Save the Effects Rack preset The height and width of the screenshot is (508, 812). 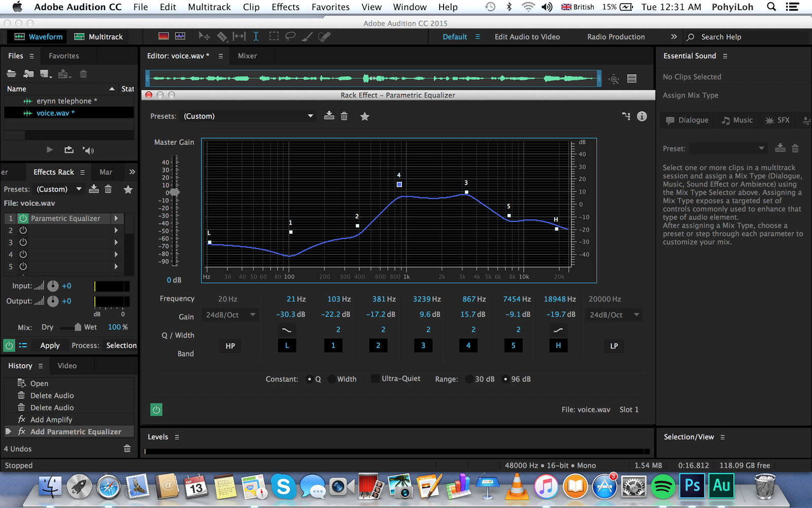point(94,189)
